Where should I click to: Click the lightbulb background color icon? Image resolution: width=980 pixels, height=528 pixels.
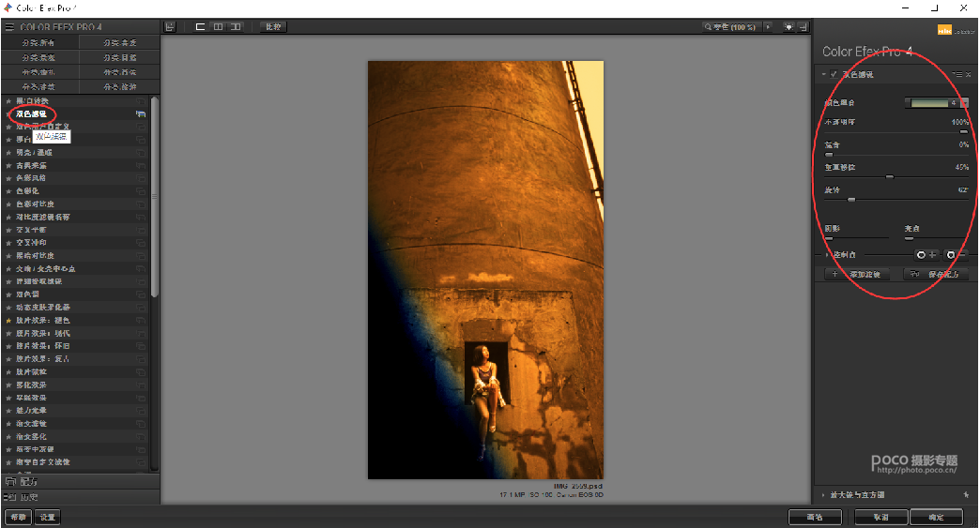(789, 27)
